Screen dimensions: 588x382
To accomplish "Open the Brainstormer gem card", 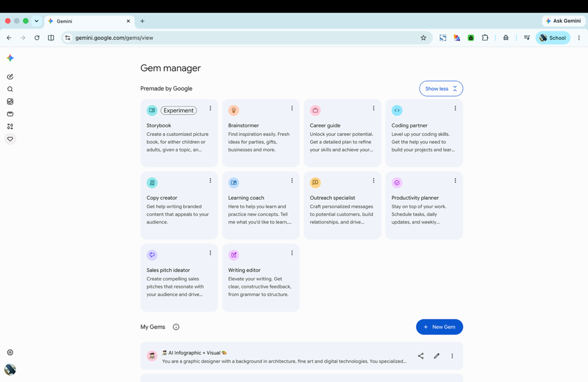I will tap(261, 133).
